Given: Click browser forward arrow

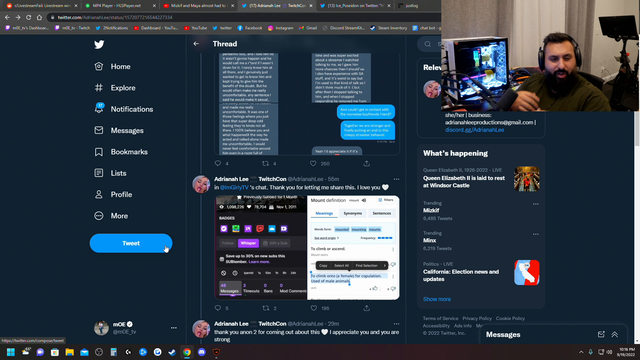Looking at the screenshot, I should point(18,18).
